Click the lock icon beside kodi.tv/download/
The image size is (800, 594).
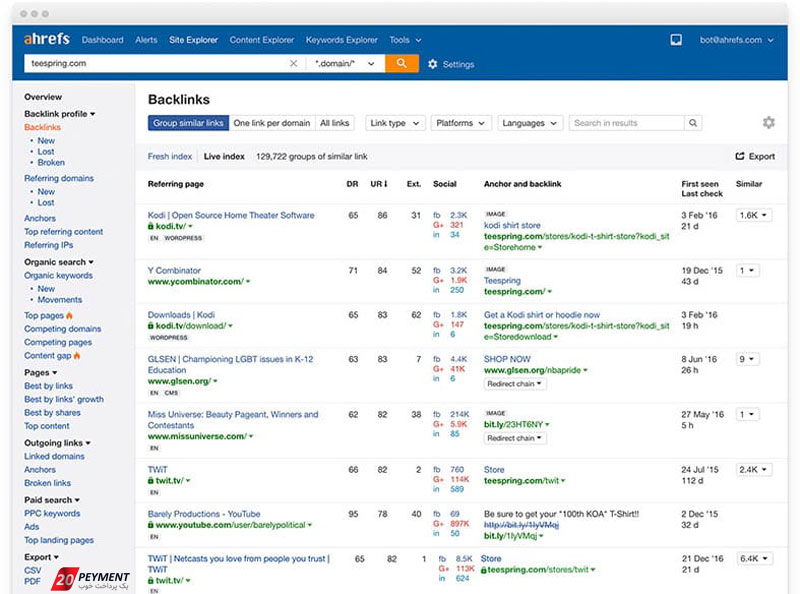pos(151,326)
